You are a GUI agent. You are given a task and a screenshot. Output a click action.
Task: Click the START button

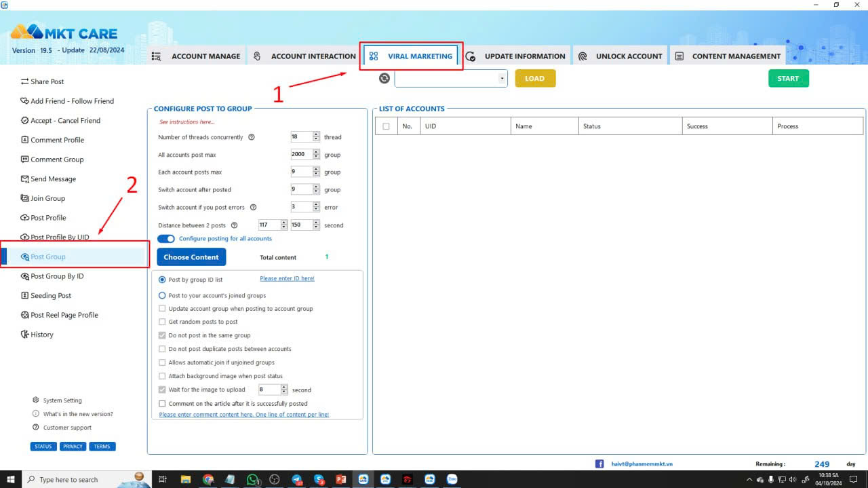click(788, 78)
